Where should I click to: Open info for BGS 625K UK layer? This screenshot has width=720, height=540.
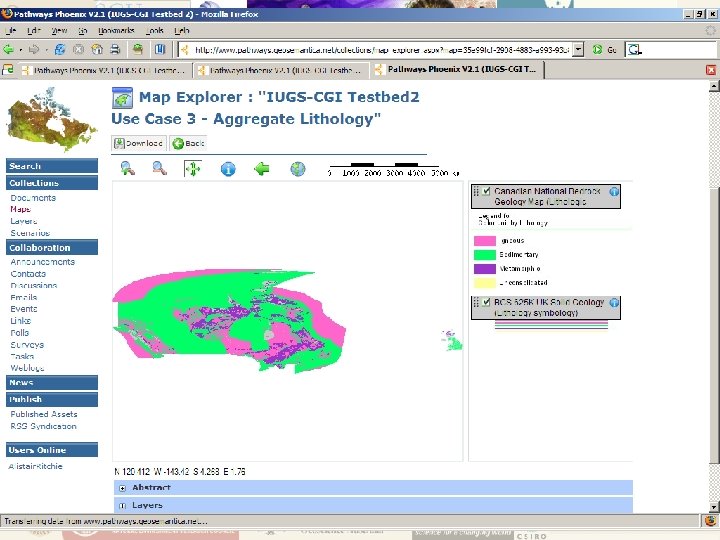[x=614, y=302]
